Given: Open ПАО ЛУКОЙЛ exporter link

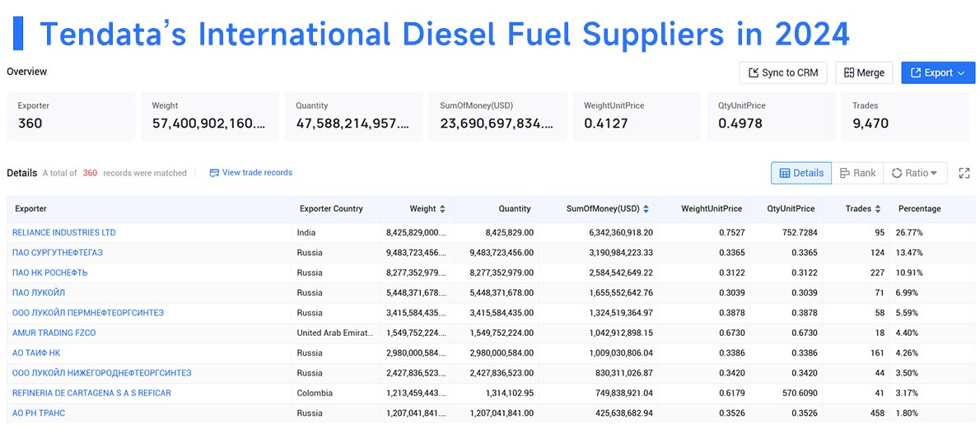Looking at the screenshot, I should pos(39,292).
